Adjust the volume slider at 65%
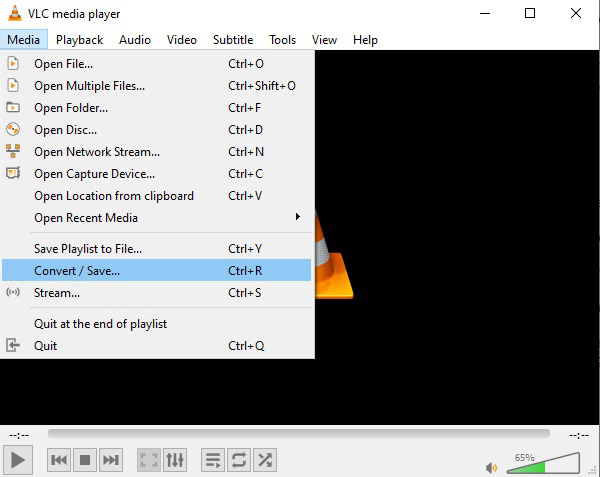The width and height of the screenshot is (600, 477). click(543, 463)
